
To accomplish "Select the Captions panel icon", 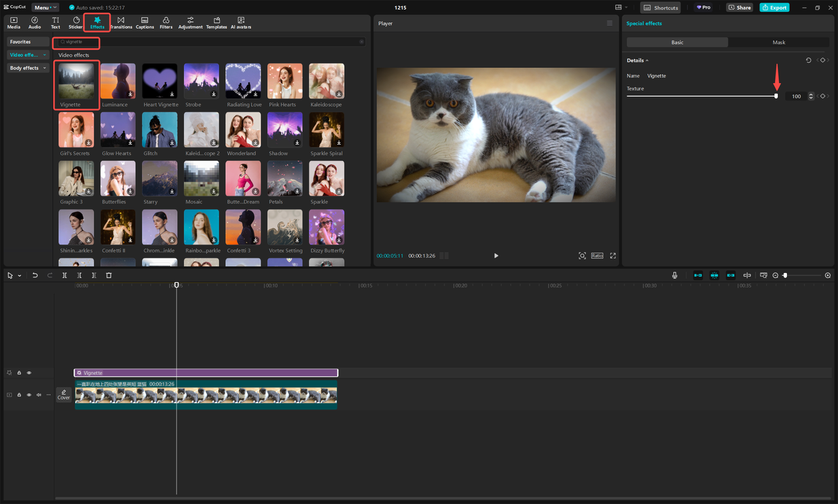I will pyautogui.click(x=145, y=22).
